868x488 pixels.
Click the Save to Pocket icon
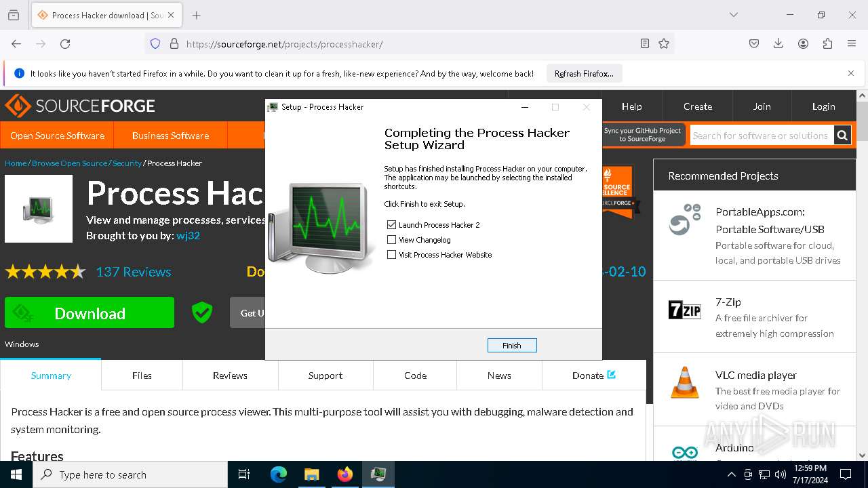point(754,43)
